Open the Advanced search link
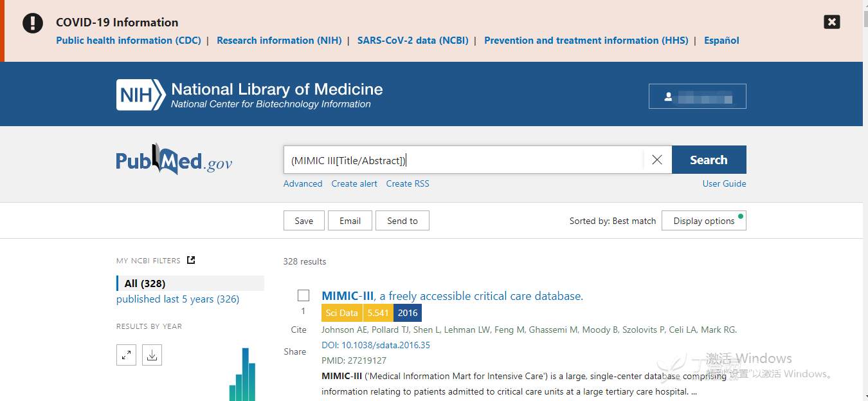Image resolution: width=868 pixels, height=401 pixels. [303, 183]
